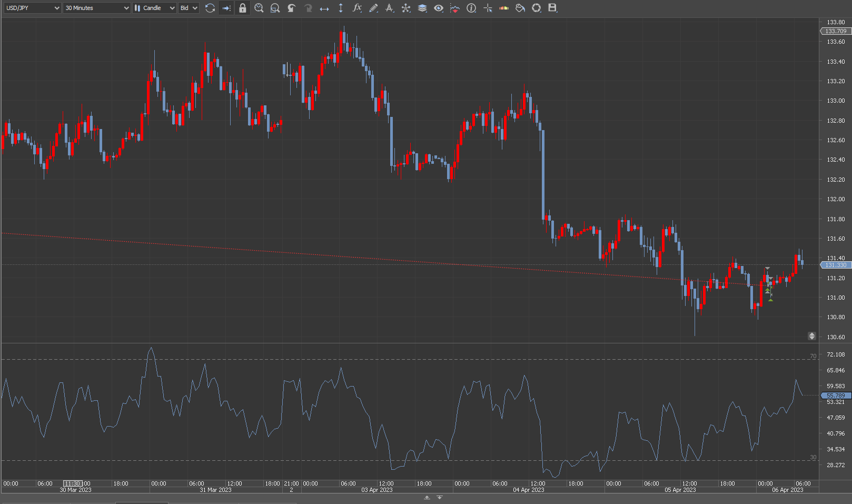Click the 131.330 current price label

[836, 265]
